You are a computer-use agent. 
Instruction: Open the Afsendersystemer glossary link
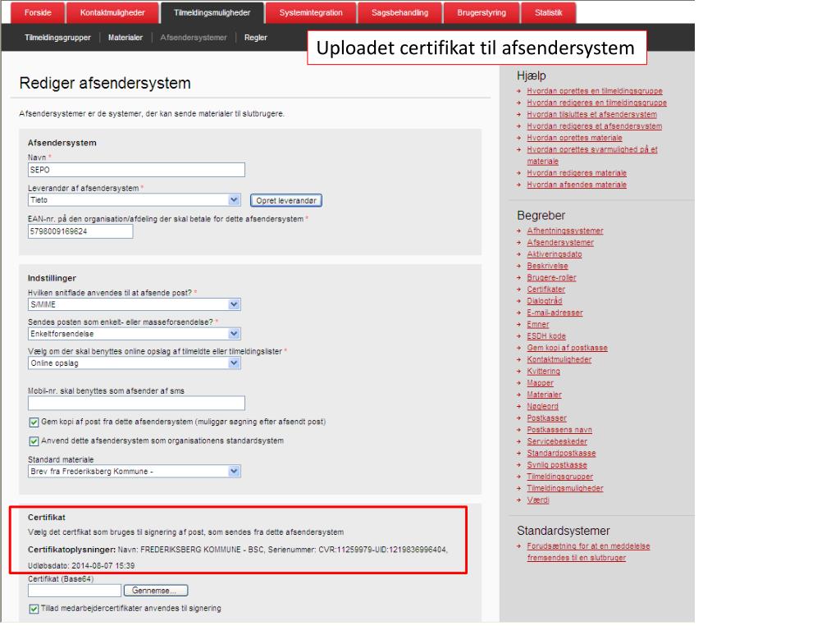(x=560, y=243)
